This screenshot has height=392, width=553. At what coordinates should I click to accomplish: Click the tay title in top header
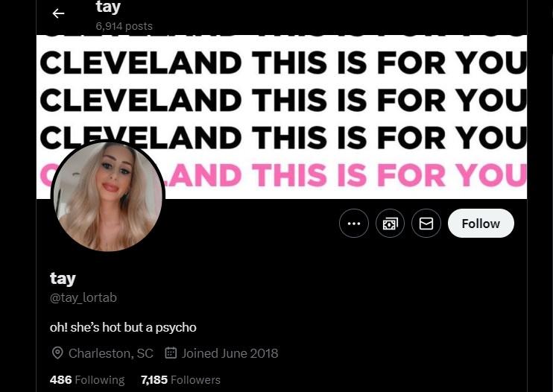click(x=108, y=7)
